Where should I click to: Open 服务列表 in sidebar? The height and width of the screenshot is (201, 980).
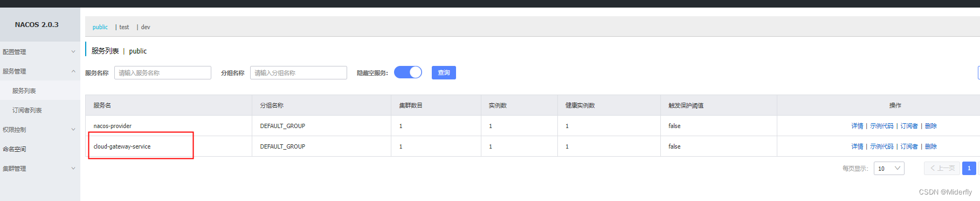point(40,91)
